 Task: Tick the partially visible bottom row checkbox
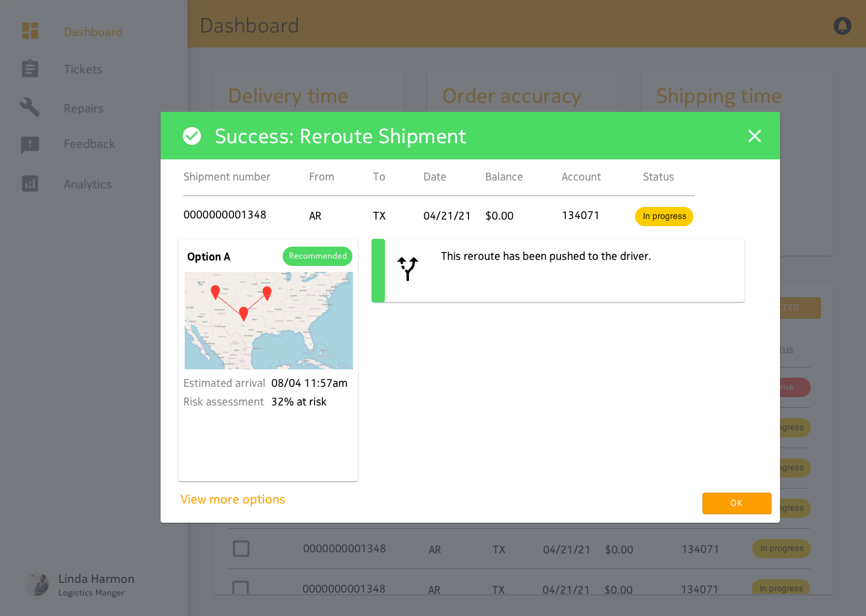click(x=241, y=588)
